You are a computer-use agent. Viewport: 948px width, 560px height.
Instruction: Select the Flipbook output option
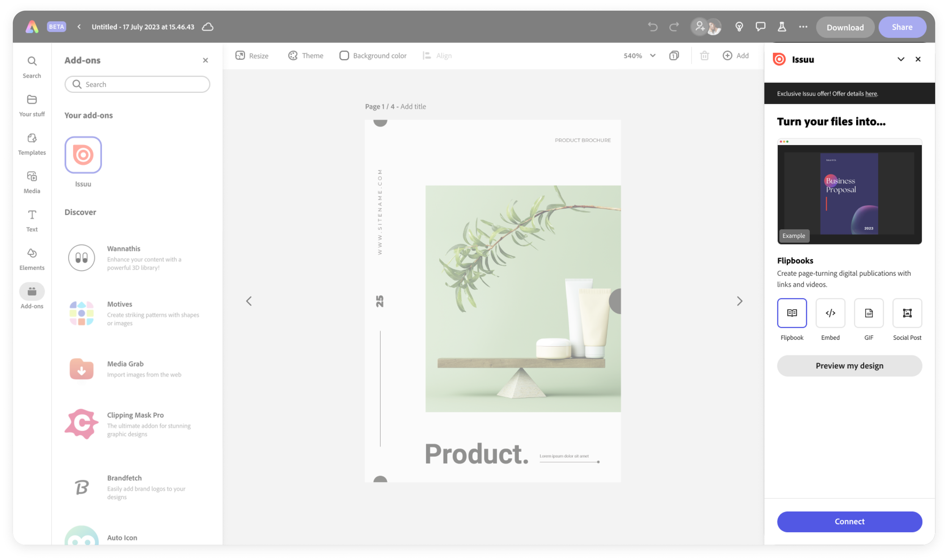(792, 313)
